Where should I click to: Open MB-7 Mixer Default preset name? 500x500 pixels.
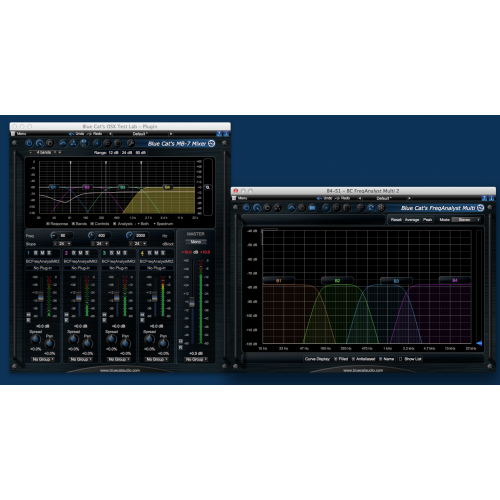click(x=140, y=134)
